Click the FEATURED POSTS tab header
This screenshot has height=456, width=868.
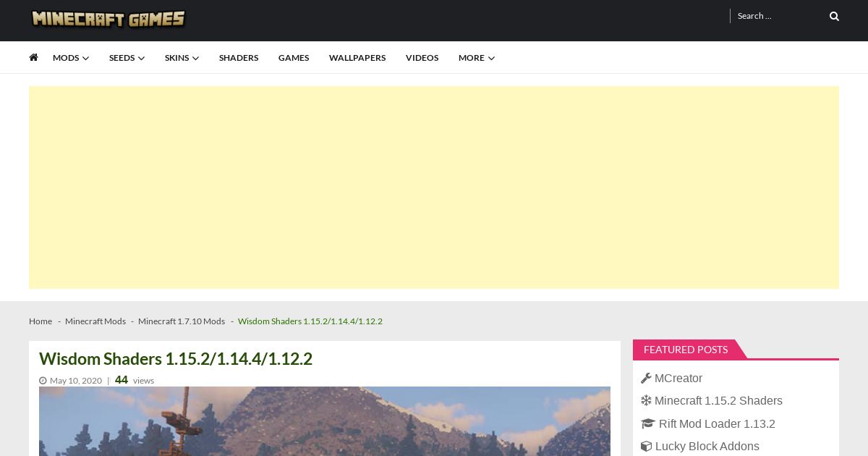[x=686, y=350]
